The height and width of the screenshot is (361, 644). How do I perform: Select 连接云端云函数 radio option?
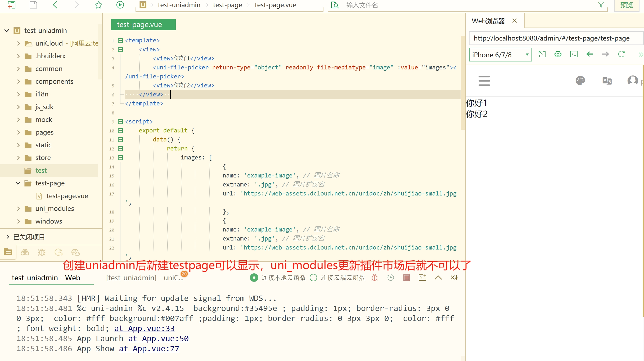pos(313,278)
